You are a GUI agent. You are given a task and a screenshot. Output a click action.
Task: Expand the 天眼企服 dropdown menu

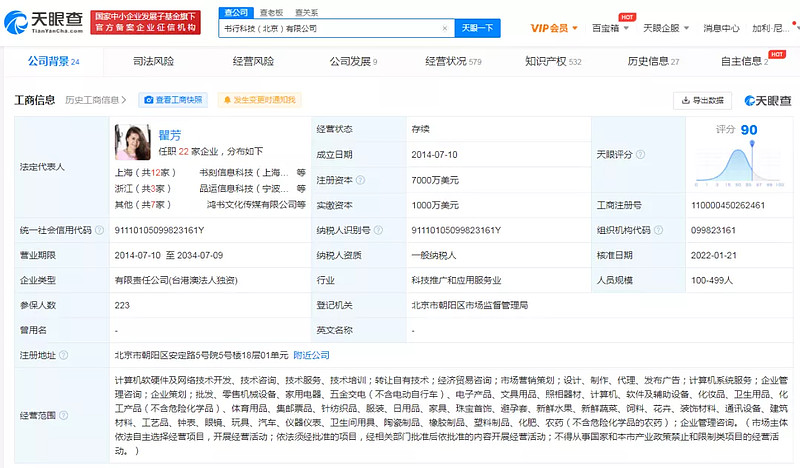(x=666, y=28)
